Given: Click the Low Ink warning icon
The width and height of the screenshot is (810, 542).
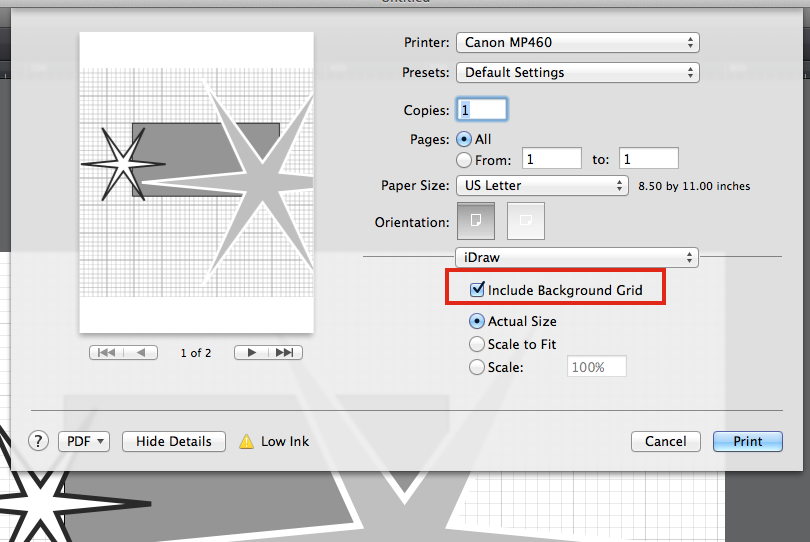Looking at the screenshot, I should pyautogui.click(x=246, y=441).
